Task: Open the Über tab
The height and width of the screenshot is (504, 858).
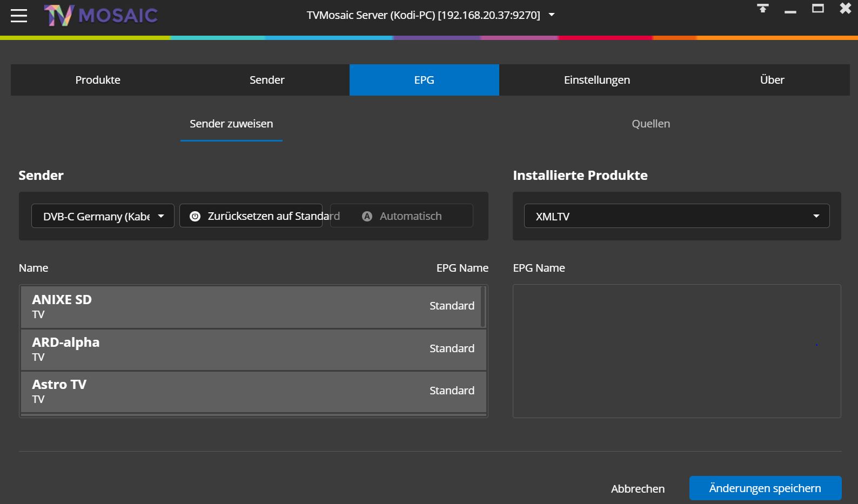Action: 772,80
